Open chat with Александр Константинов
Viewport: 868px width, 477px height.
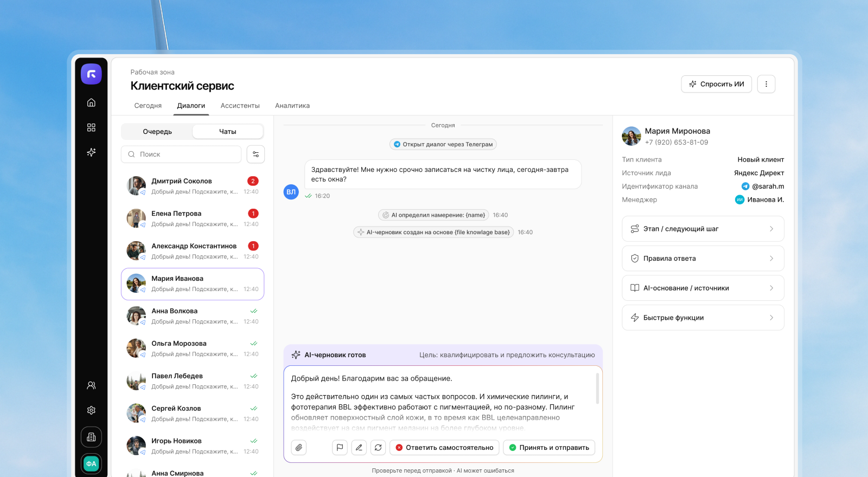click(x=193, y=251)
